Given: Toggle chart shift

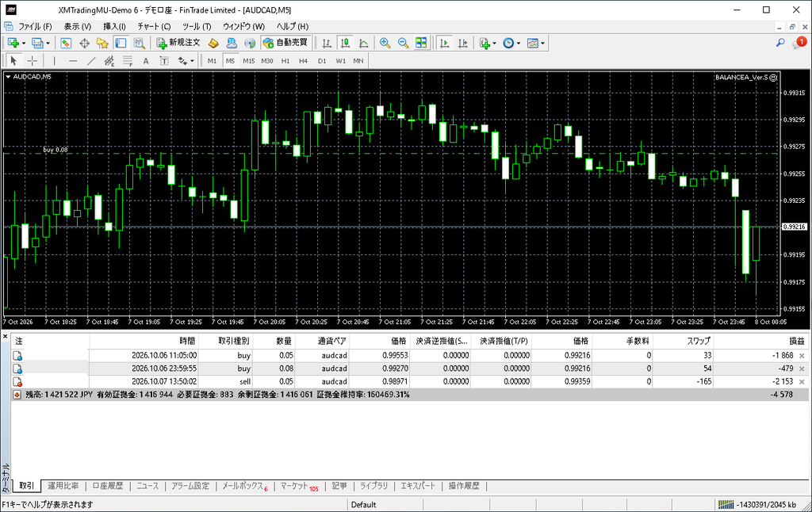Looking at the screenshot, I should pos(462,43).
